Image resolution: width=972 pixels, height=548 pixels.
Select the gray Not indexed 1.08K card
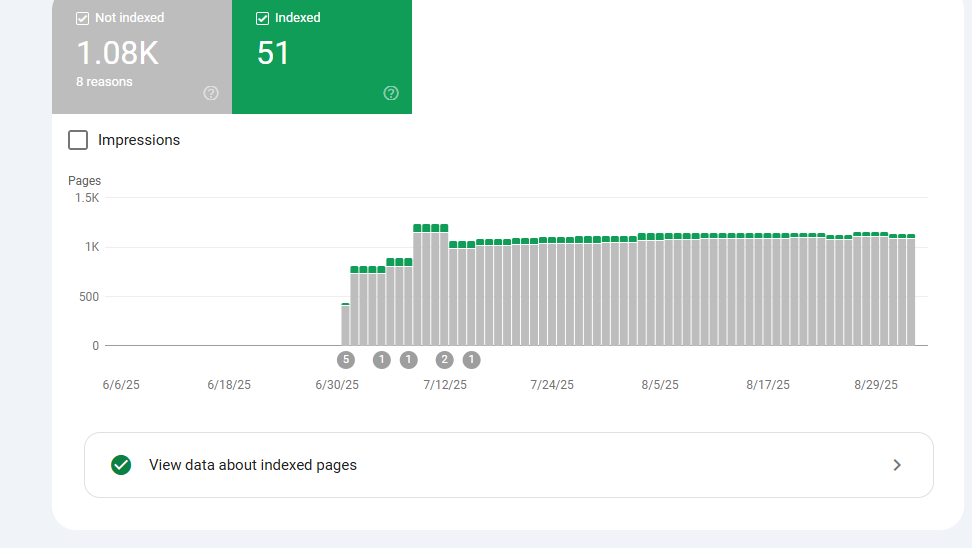(x=141, y=55)
